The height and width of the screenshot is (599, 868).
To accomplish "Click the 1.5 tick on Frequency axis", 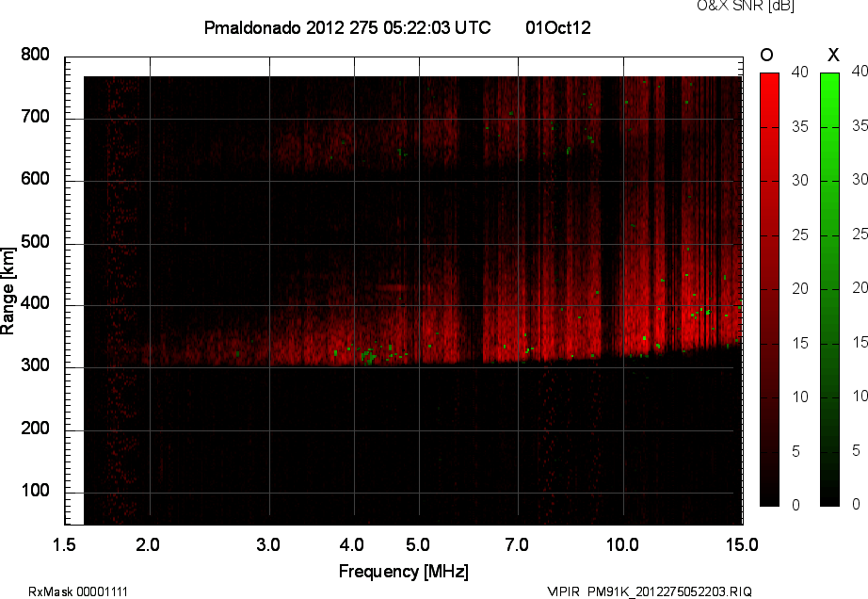I will pos(64,544).
